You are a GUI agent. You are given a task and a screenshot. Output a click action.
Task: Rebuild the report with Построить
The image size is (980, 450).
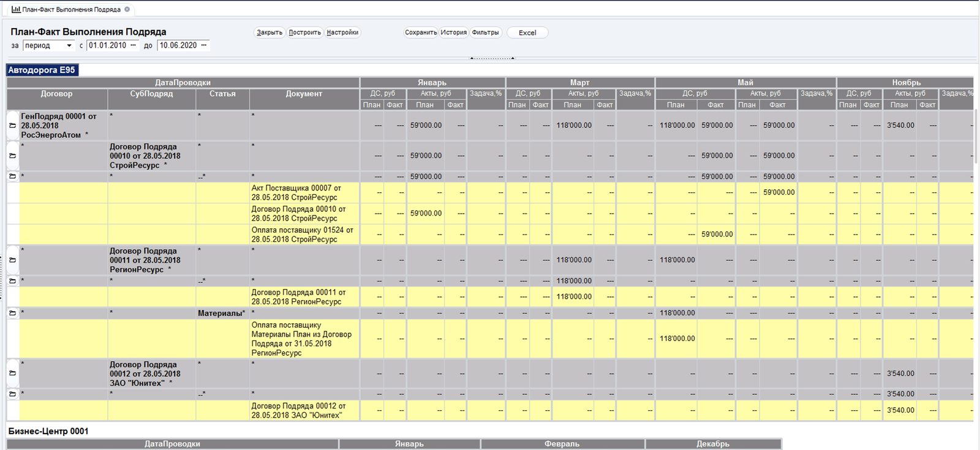pyautogui.click(x=305, y=32)
